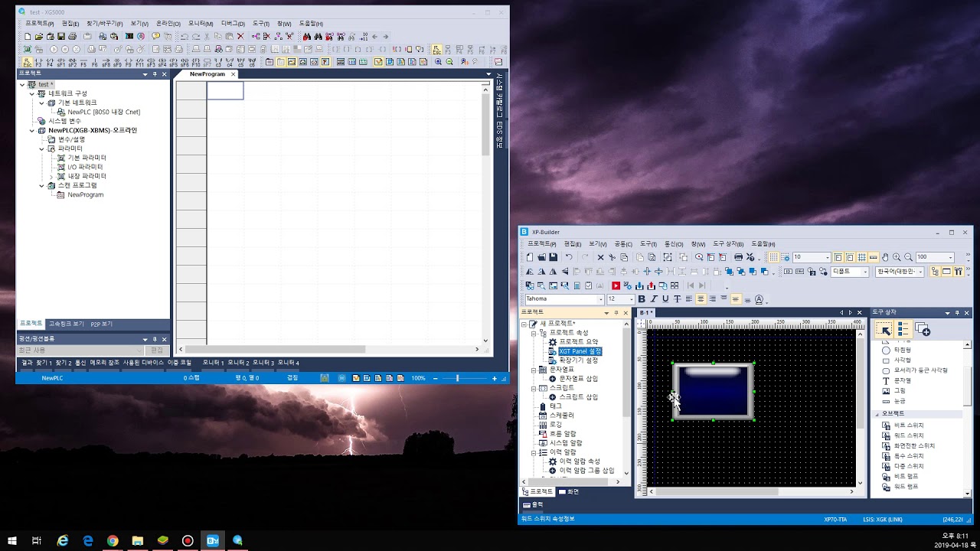Open 통신 menu in XP-Builder
Screen dimensions: 980x551
[x=674, y=244]
